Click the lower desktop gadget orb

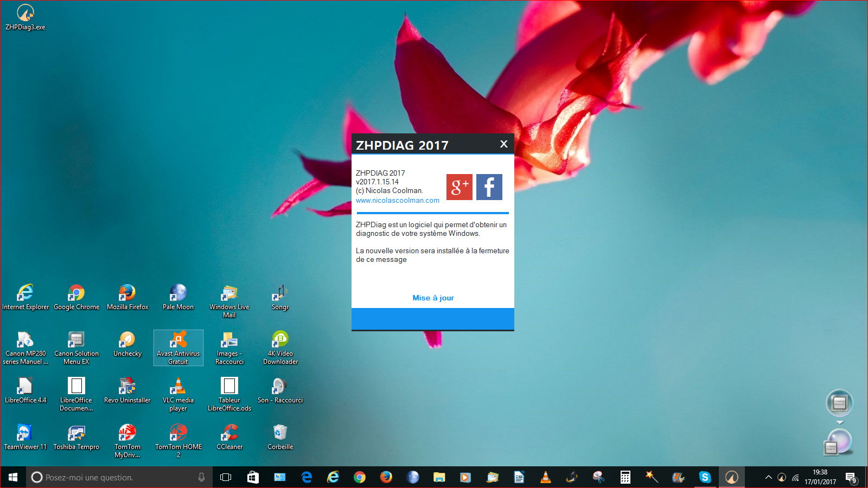coord(839,442)
